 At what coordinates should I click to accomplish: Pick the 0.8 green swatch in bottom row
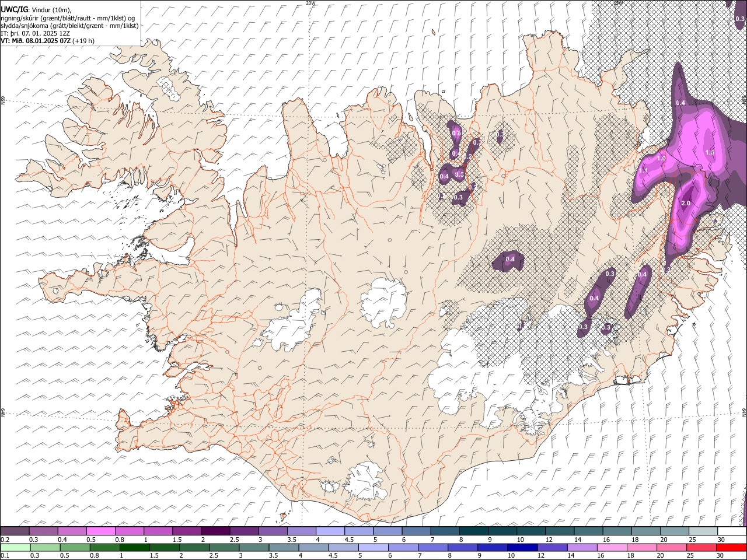coord(104,547)
